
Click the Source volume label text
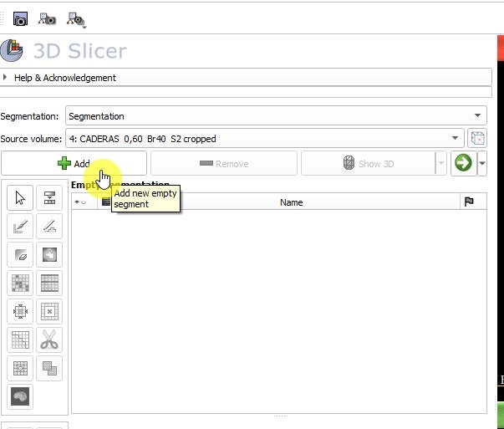click(31, 139)
